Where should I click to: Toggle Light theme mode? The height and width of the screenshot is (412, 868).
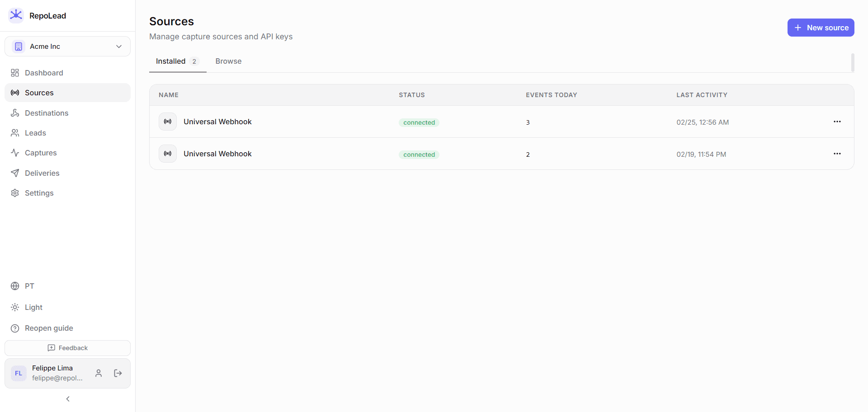(15, 307)
